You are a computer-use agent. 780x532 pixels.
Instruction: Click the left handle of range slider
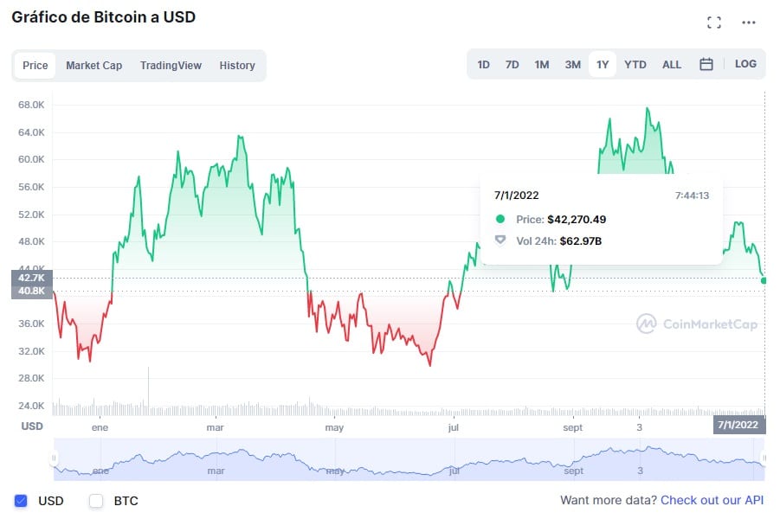tap(54, 458)
